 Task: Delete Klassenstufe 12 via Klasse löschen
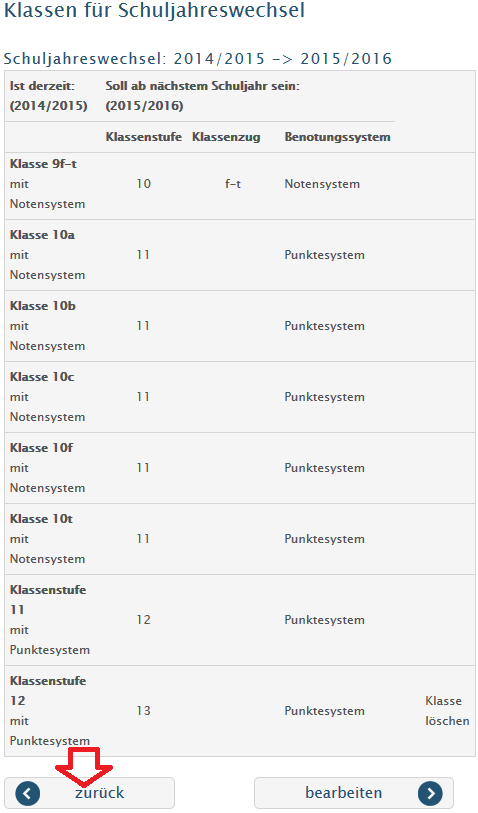tap(447, 711)
